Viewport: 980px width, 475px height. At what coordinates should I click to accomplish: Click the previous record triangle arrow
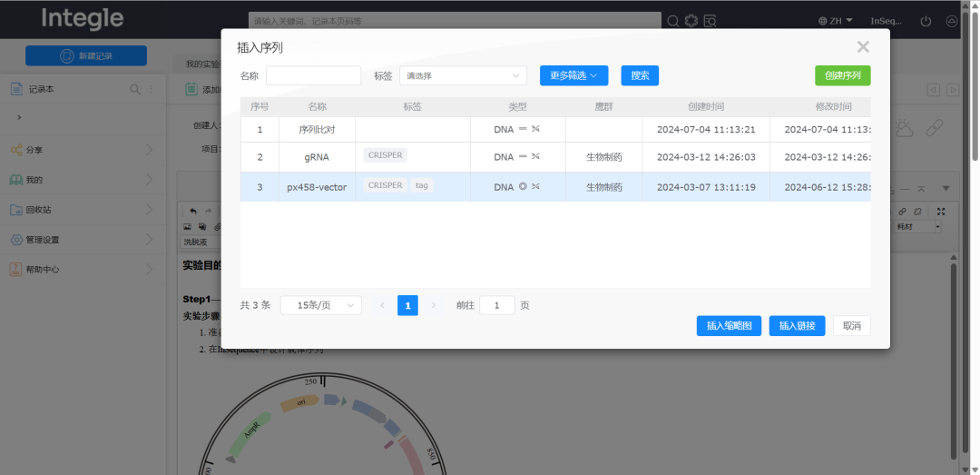pyautogui.click(x=933, y=90)
